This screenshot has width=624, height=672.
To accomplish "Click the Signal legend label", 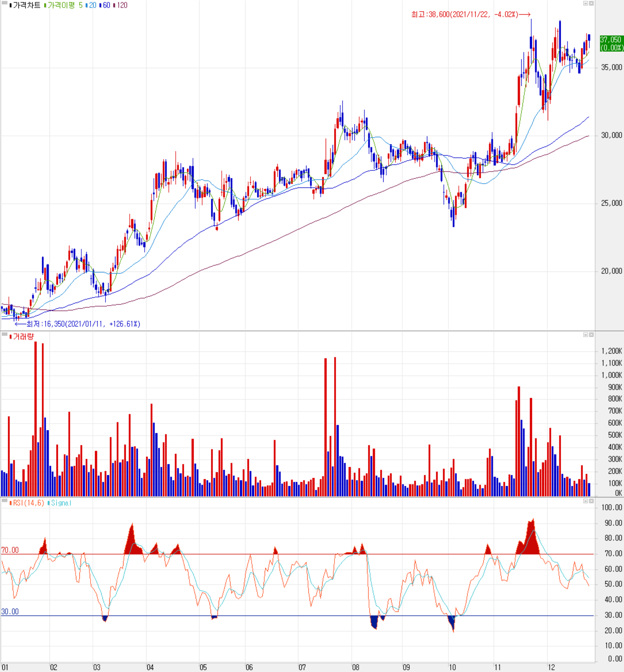I will tap(59, 503).
